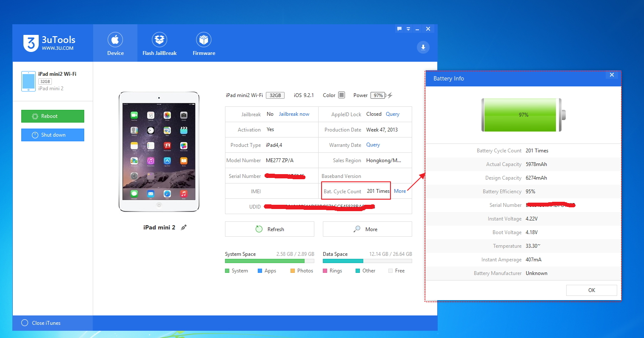Viewport: 644px width, 338px height.
Task: Click the 3uTools logo
Action: 49,43
